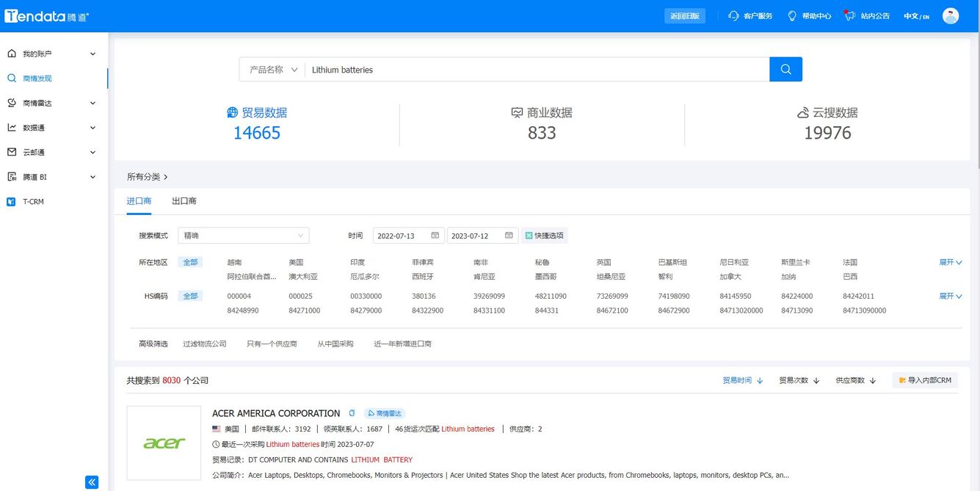The width and height of the screenshot is (980, 491).
Task: Expand 云邮通 sidebar menu
Action: pos(92,152)
